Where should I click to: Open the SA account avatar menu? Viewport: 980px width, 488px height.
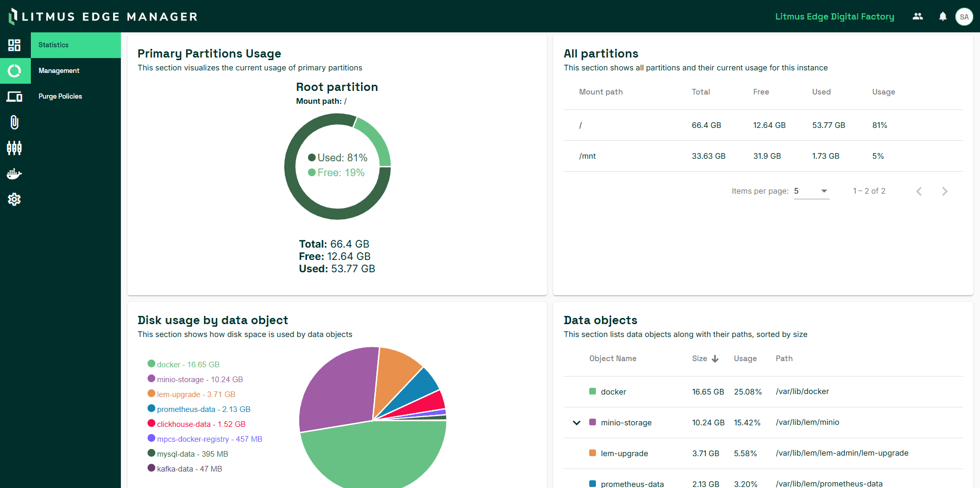[965, 16]
